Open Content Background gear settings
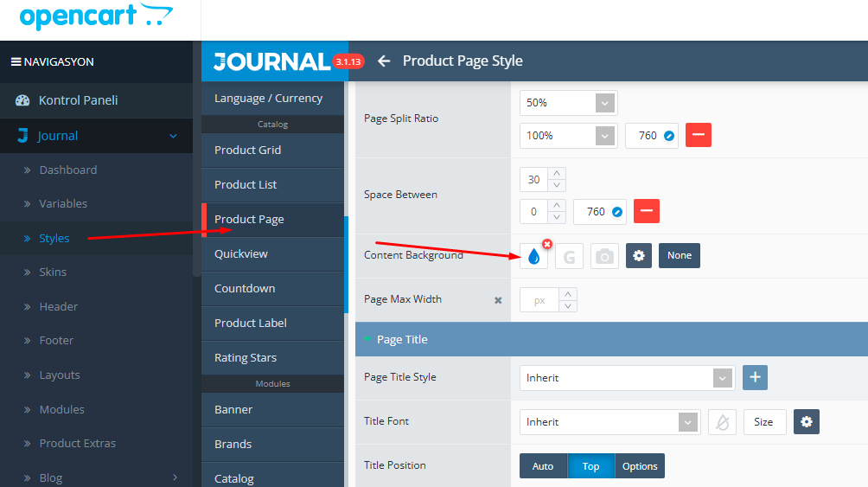The height and width of the screenshot is (487, 868). click(x=639, y=255)
